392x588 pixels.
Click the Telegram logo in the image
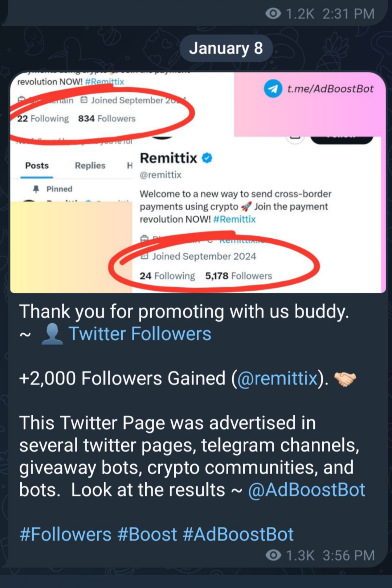(273, 89)
